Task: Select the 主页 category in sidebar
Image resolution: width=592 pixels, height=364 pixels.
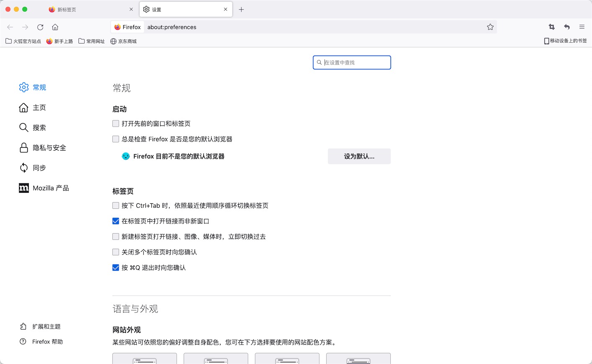Action: (x=33, y=107)
